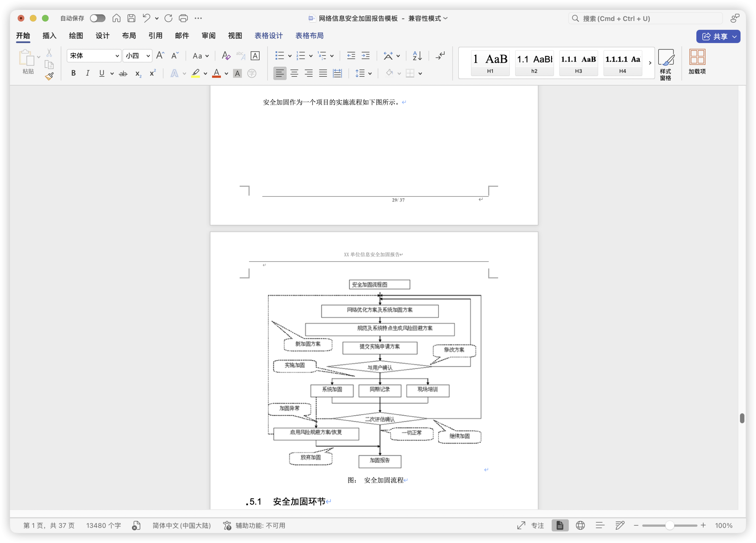Switch to the 插入 tab
This screenshot has height=543, width=756.
pos(49,36)
